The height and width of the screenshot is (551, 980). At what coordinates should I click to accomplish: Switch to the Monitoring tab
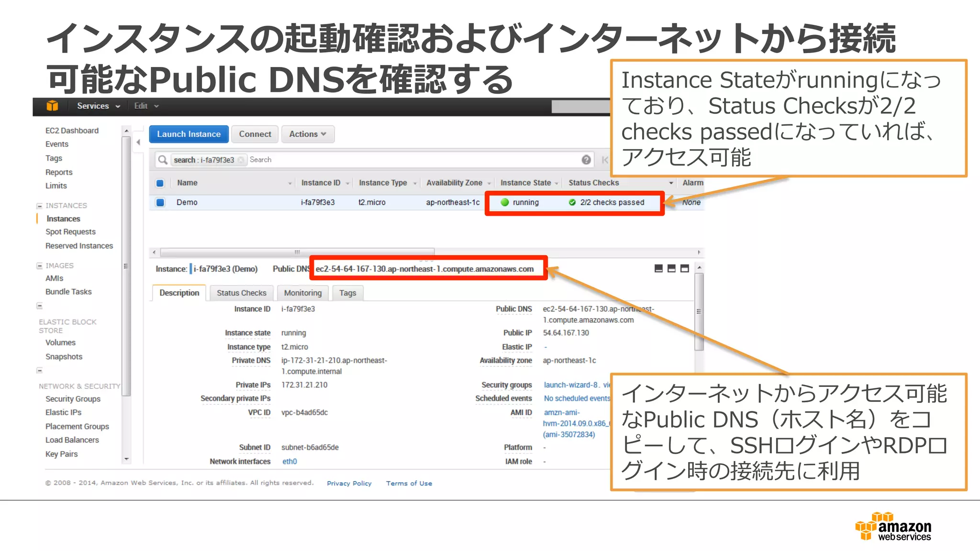tap(303, 293)
